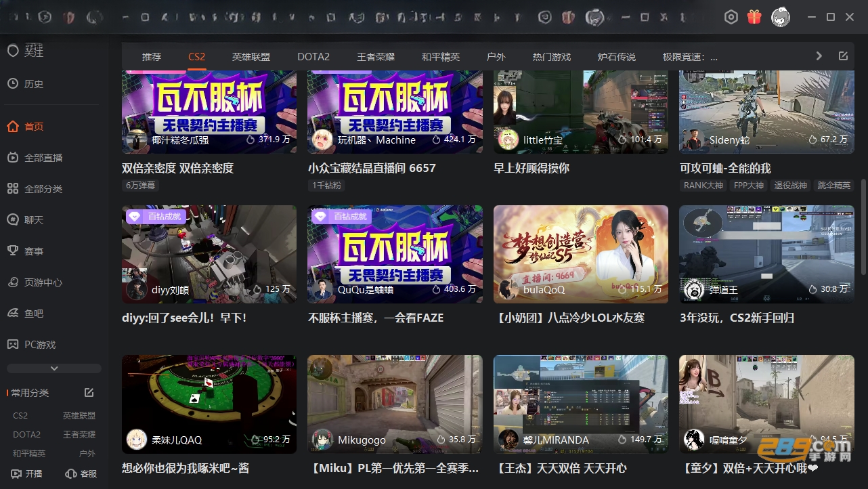The image size is (868, 489).
Task: Switch to 炉石传说 tab
Action: coord(617,57)
